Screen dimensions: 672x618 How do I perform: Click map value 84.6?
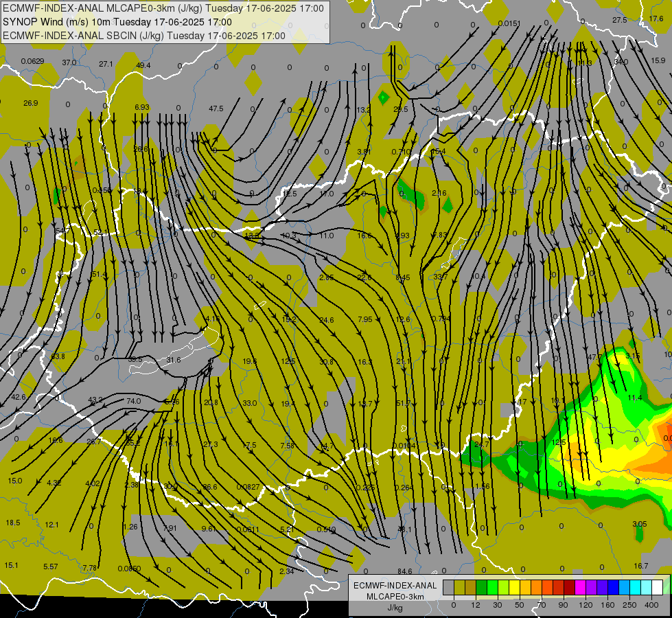click(404, 571)
